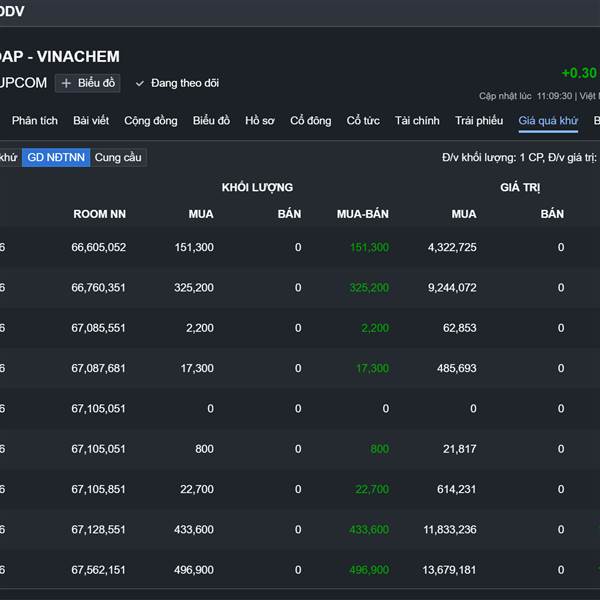Click the 496,900 green MUA-BÁN value
This screenshot has height=600, width=600.
coord(368,570)
